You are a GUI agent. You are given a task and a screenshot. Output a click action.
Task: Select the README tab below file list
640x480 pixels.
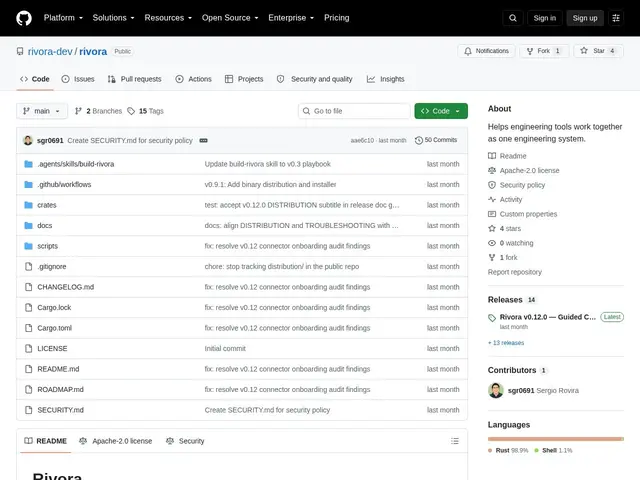(x=45, y=441)
